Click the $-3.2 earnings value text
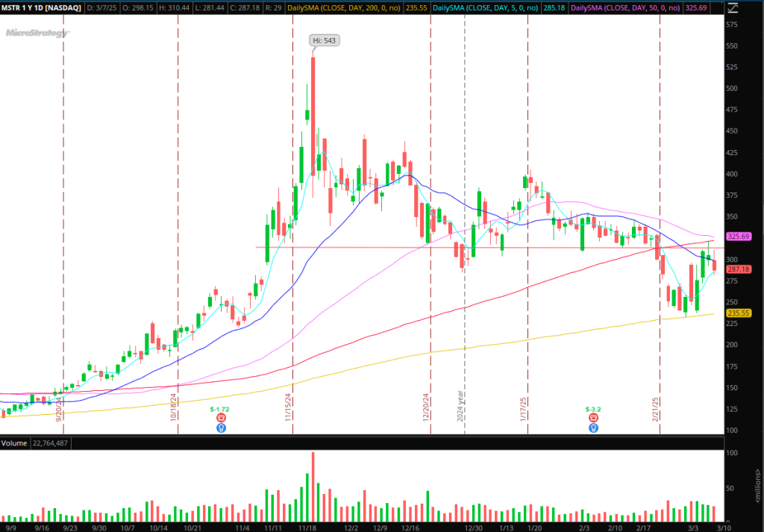Image resolution: width=764 pixels, height=532 pixels. point(593,410)
